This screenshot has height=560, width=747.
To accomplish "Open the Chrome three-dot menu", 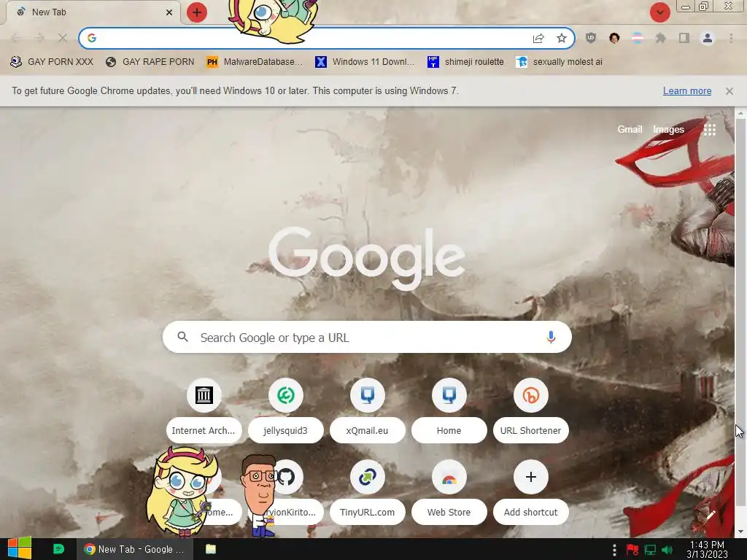I will [731, 38].
